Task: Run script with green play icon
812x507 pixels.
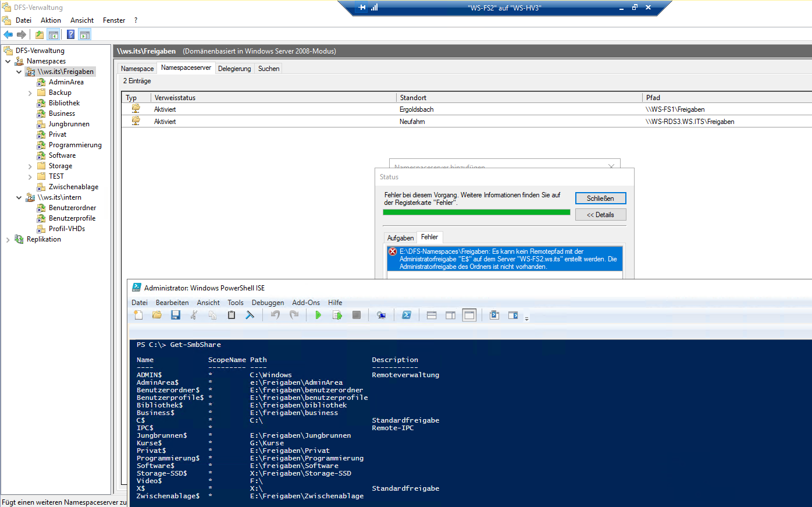Action: [318, 315]
